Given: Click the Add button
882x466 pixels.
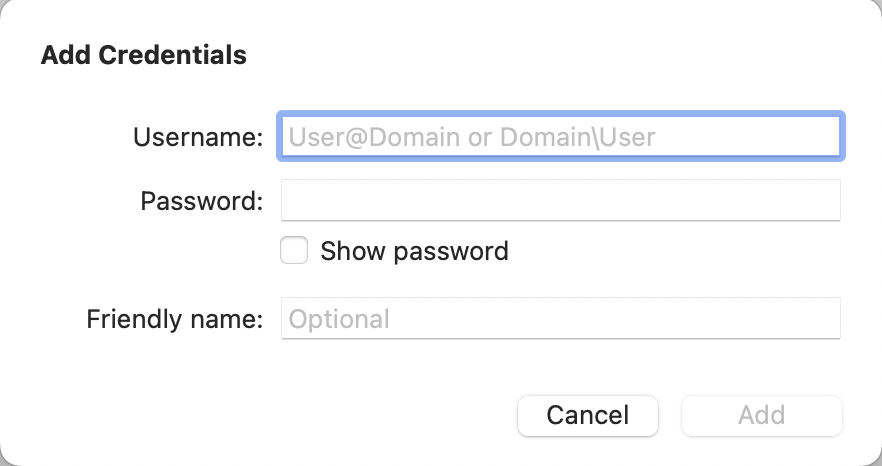Looking at the screenshot, I should (x=762, y=415).
